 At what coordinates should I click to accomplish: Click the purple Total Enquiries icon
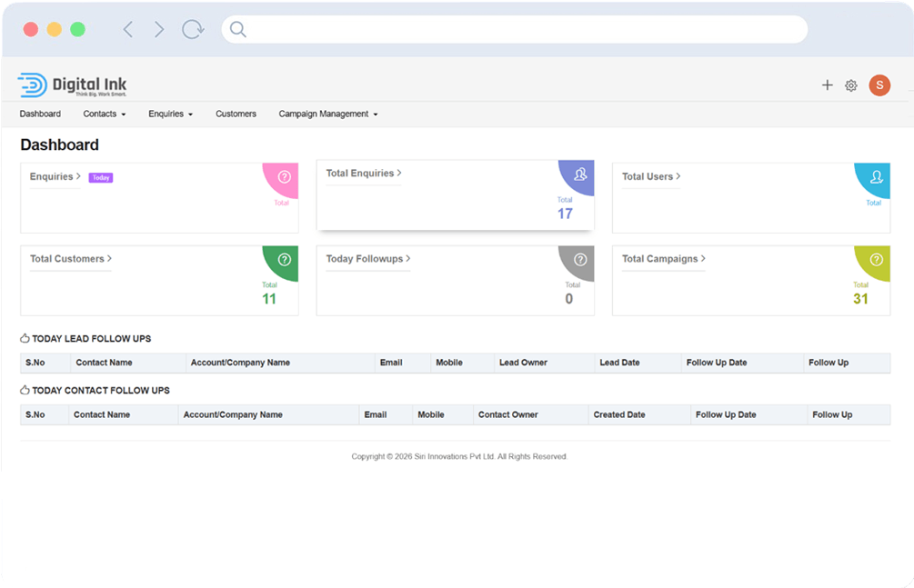[580, 174]
